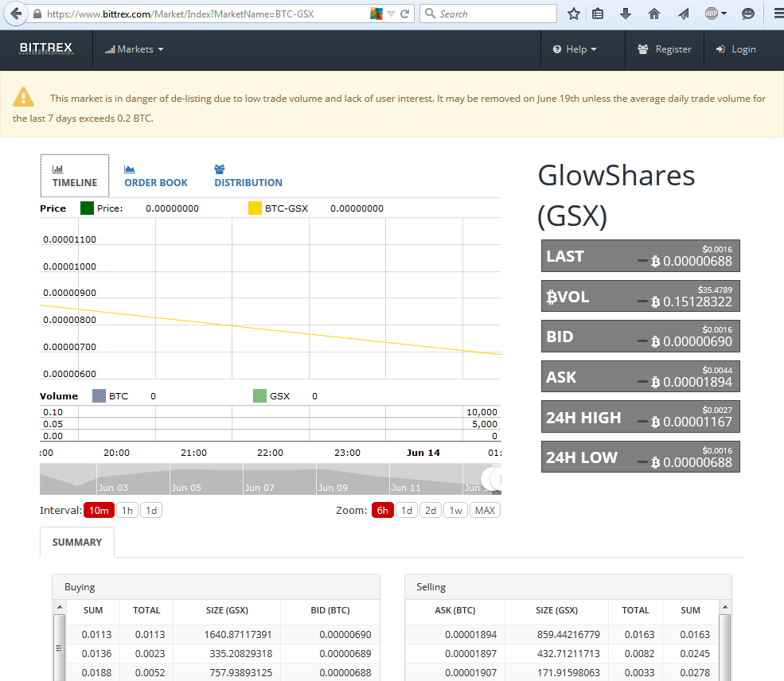Click bid row 0.00000690
The width and height of the screenshot is (784, 681).
[223, 635]
